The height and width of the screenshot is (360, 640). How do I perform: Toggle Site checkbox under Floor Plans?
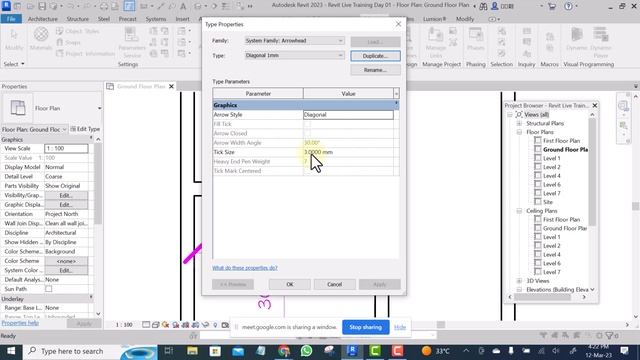pyautogui.click(x=538, y=202)
